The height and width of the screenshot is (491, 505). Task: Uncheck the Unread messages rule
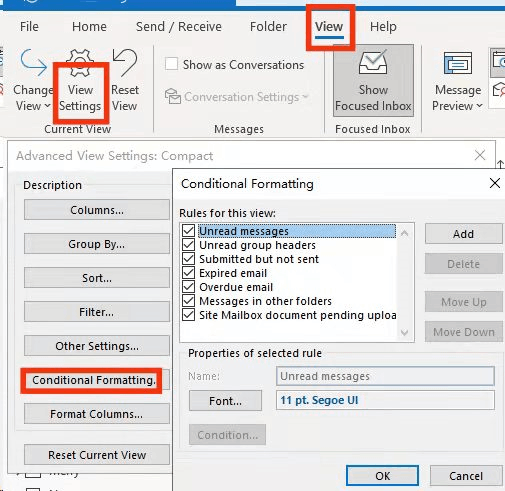(x=189, y=230)
